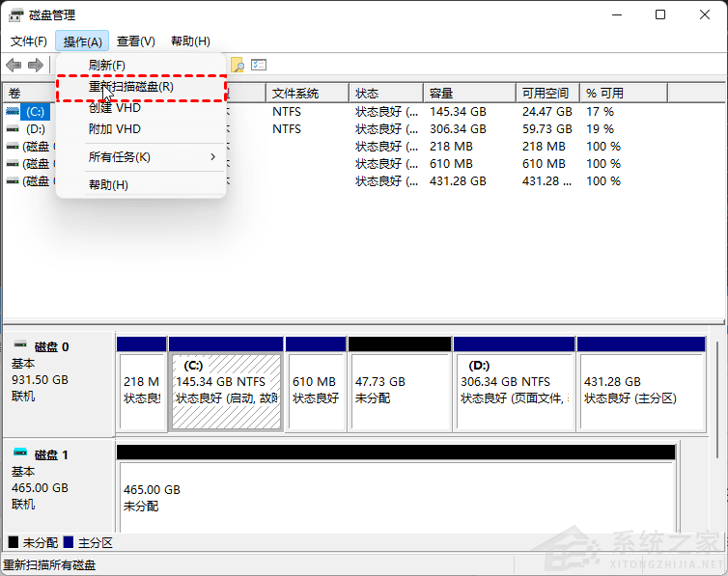Select the C: volume drive icon
This screenshot has width=728, height=576.
click(x=13, y=111)
